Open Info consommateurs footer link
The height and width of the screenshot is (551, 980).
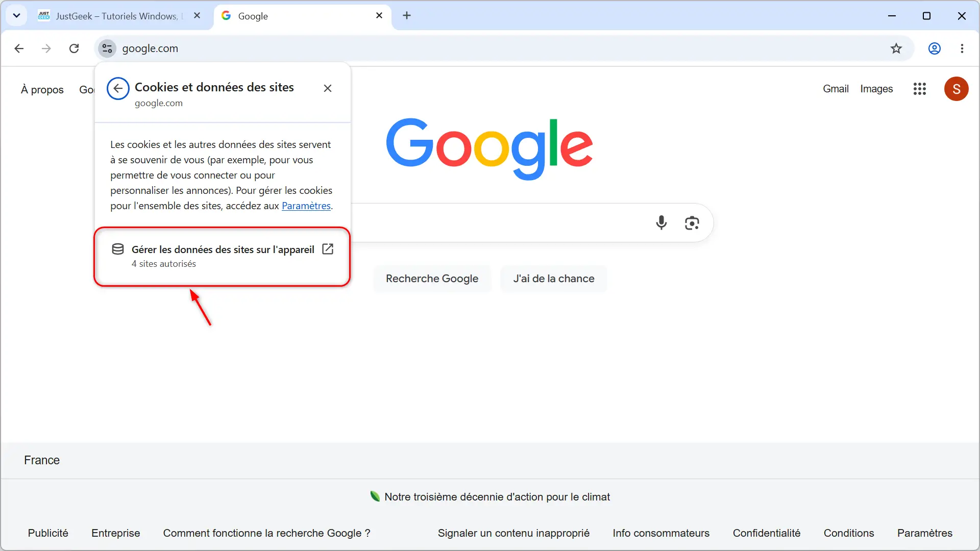click(661, 533)
